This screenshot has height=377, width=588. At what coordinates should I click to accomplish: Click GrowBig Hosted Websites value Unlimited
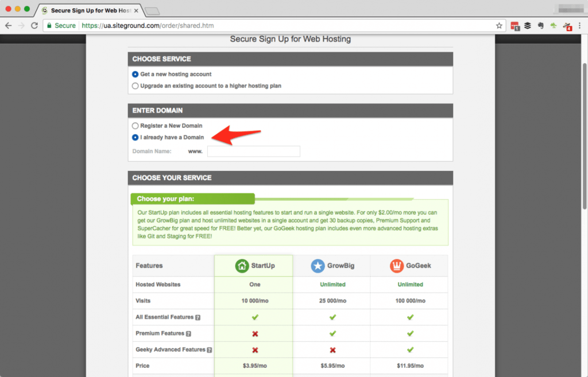pyautogui.click(x=332, y=285)
